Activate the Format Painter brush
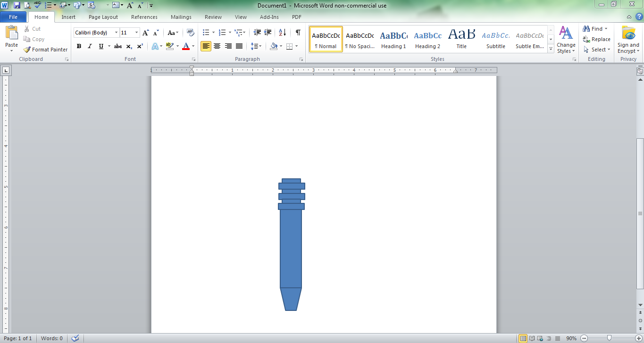This screenshot has height=343, width=644. tap(45, 50)
